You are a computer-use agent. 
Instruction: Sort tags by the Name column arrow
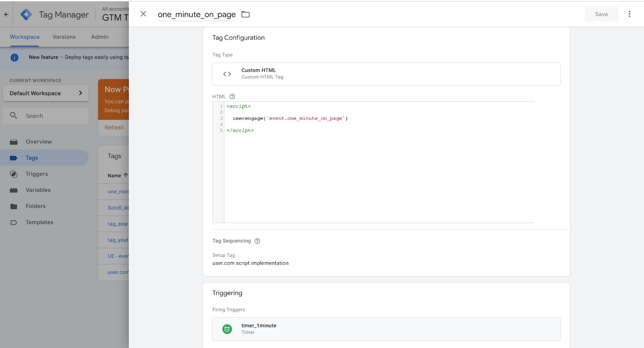pyautogui.click(x=126, y=176)
